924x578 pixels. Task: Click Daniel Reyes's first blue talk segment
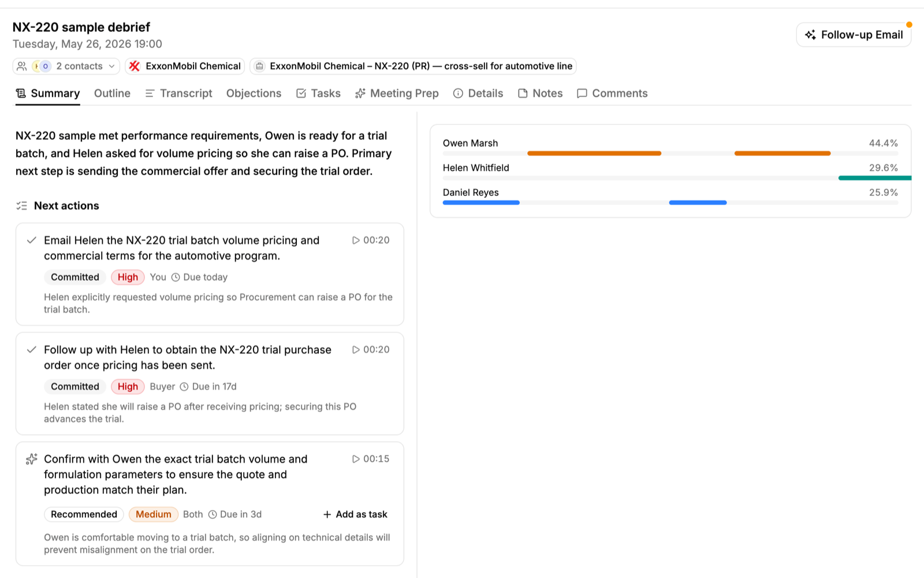(481, 202)
